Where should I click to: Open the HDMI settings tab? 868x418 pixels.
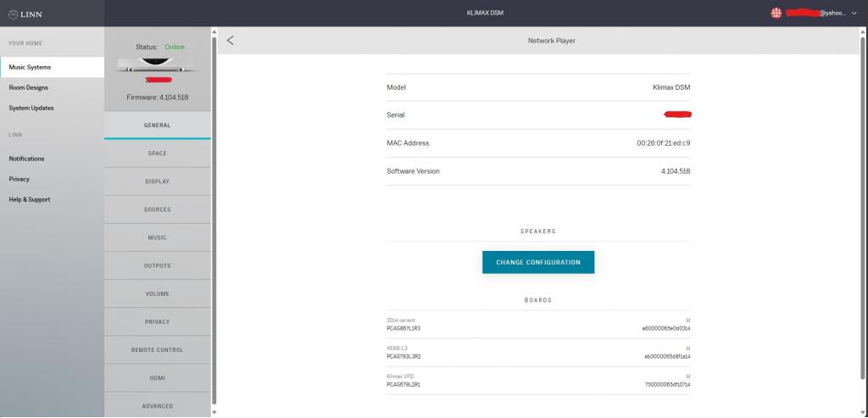click(157, 377)
